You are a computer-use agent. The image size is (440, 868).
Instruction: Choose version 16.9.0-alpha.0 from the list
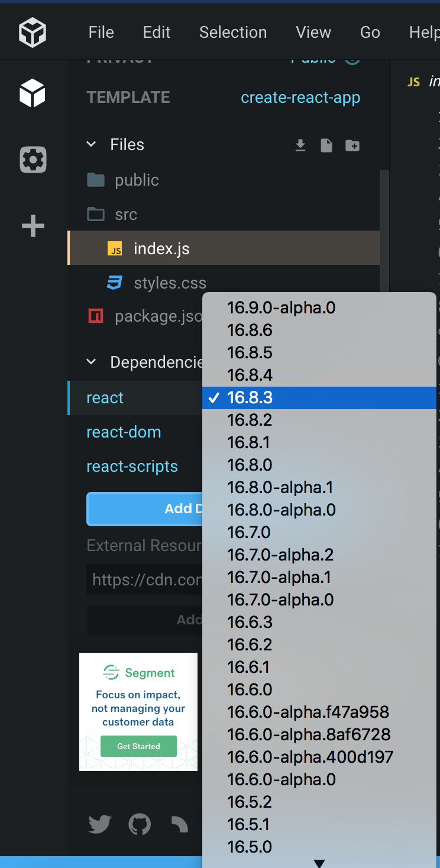[319, 307]
